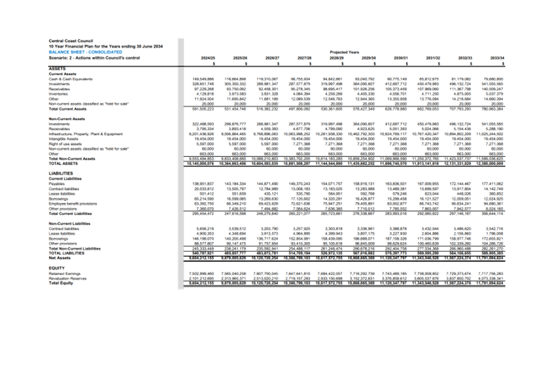This screenshot has width=554, height=392.
Task: Select the 'Non-Current Assets' subheading
Action: click(x=67, y=119)
